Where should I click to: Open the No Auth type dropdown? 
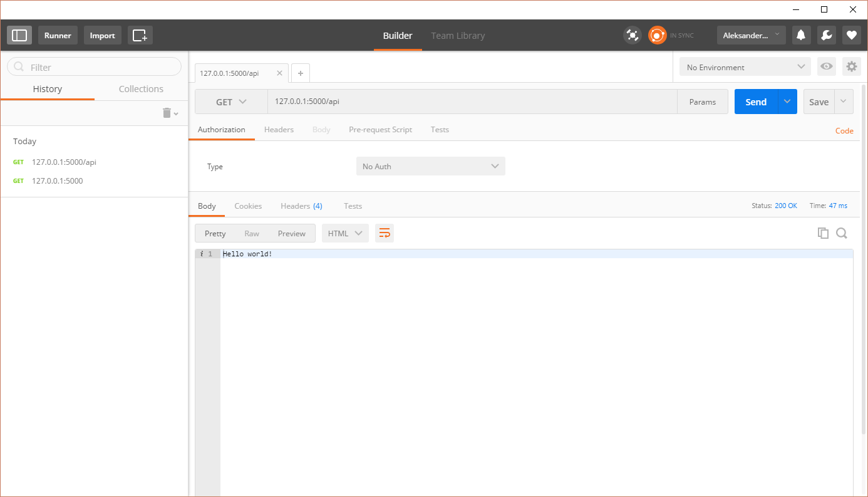tap(430, 166)
